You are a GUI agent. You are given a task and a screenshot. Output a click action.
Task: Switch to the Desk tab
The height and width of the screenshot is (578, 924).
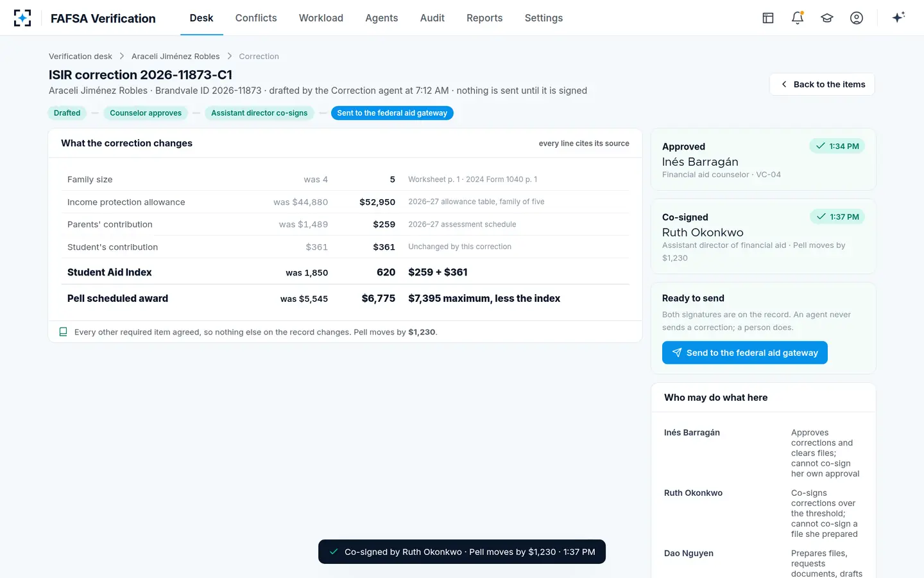tap(201, 18)
